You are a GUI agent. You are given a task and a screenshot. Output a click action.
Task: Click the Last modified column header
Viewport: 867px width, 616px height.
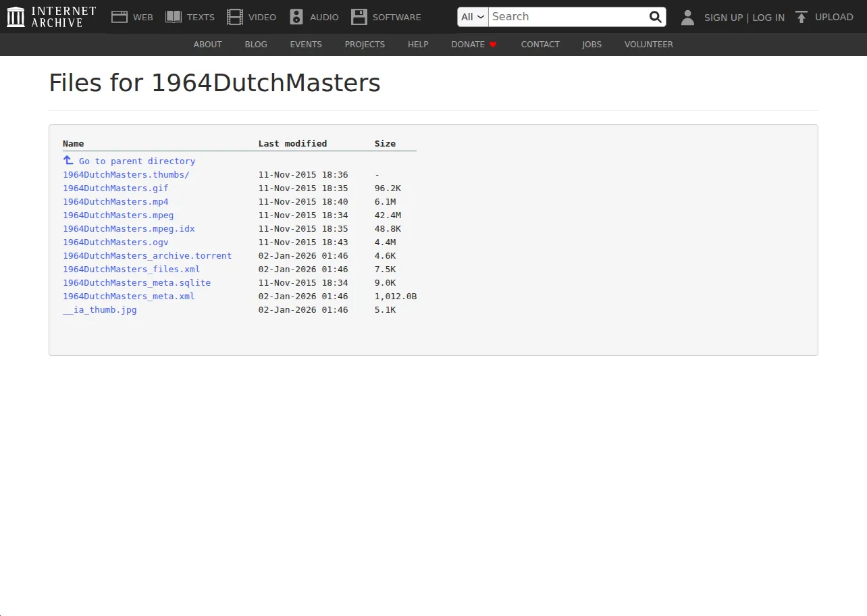[x=292, y=144]
